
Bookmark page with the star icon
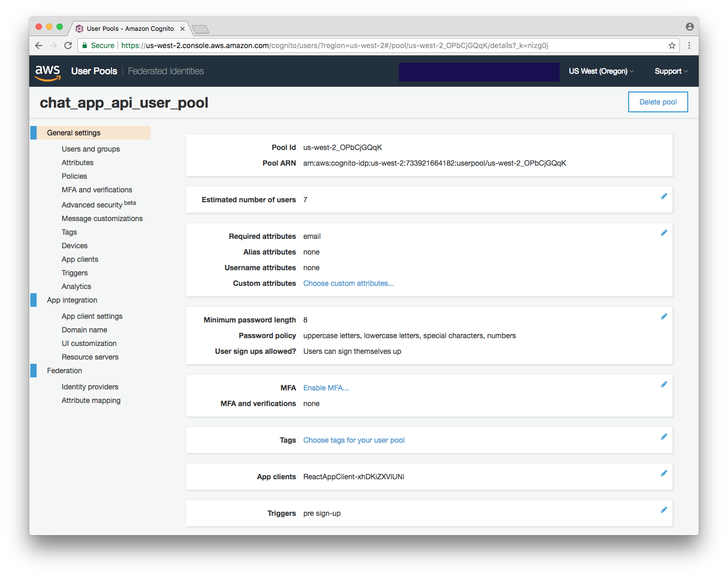(672, 45)
